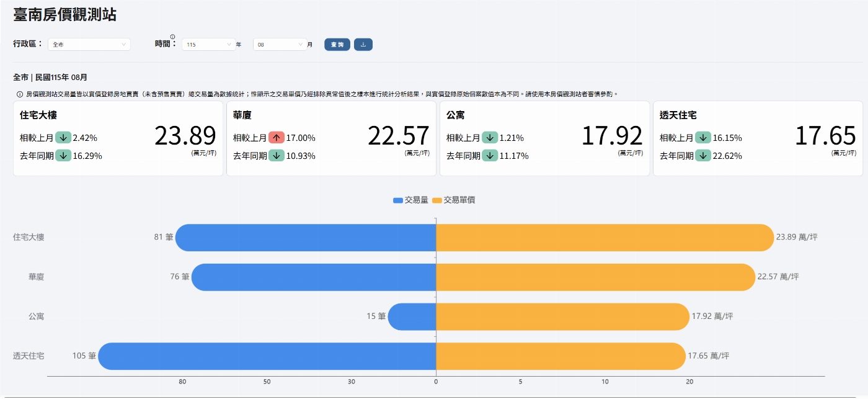This screenshot has height=399, width=868.
Task: Click the 臺南房價觀測站 page title
Action: 64,16
